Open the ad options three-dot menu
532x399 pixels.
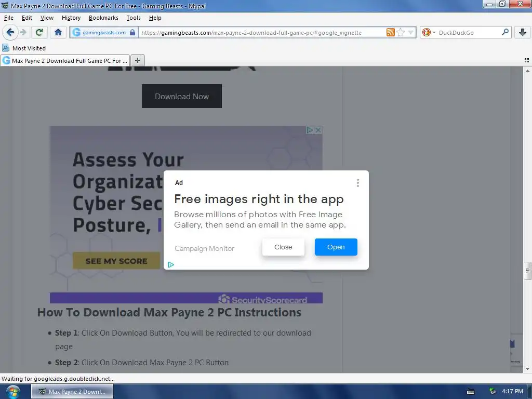point(357,183)
